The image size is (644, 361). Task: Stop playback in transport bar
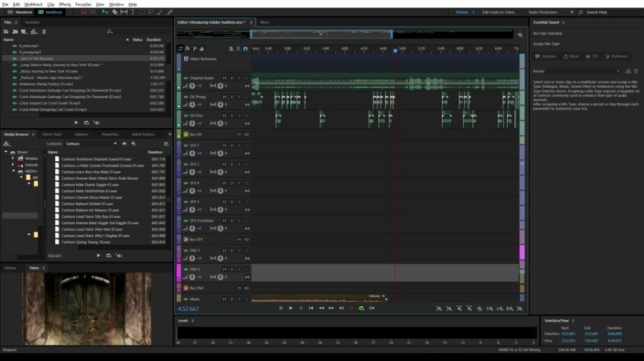(281, 308)
